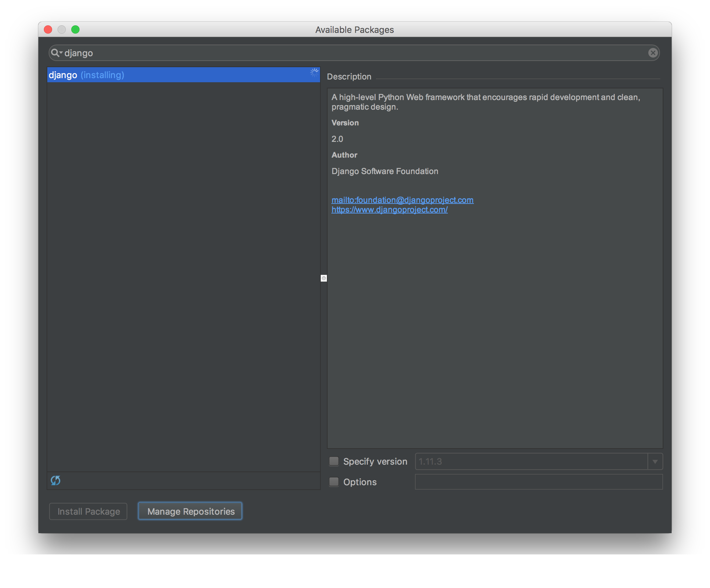Viewport: 710px width, 588px height.
Task: Click the installing spinner on django row
Action: (x=314, y=73)
